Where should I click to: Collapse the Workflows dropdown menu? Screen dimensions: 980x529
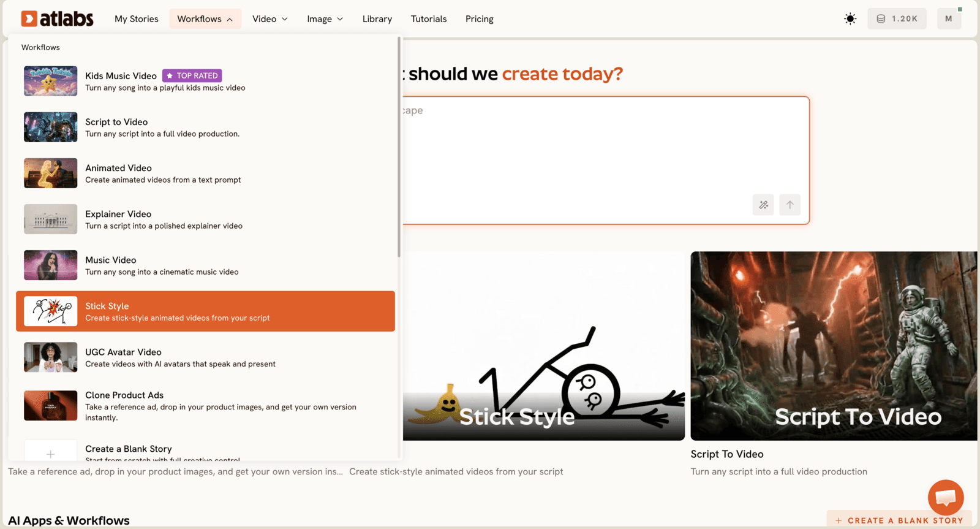(x=205, y=19)
